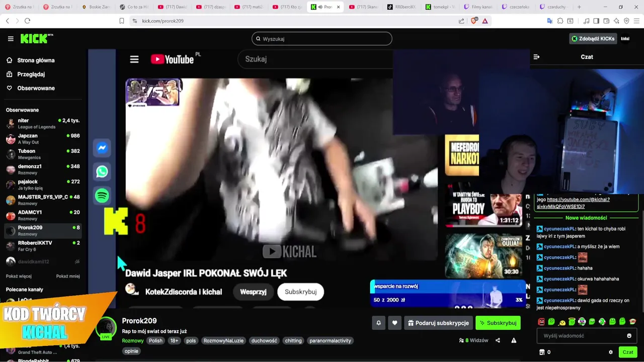Click Podaruj subskrypcje gift button
The image size is (644, 362).
coord(438,323)
